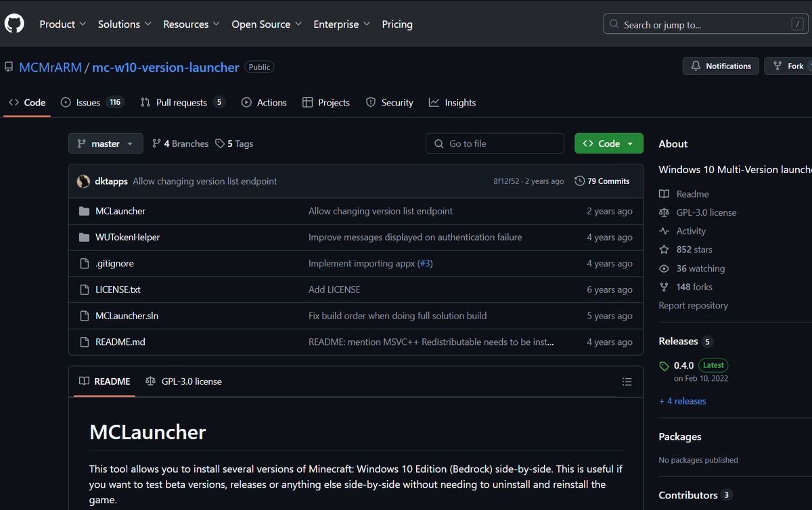Click the MCLauncher.sln file icon
The height and width of the screenshot is (510, 812).
coord(84,316)
